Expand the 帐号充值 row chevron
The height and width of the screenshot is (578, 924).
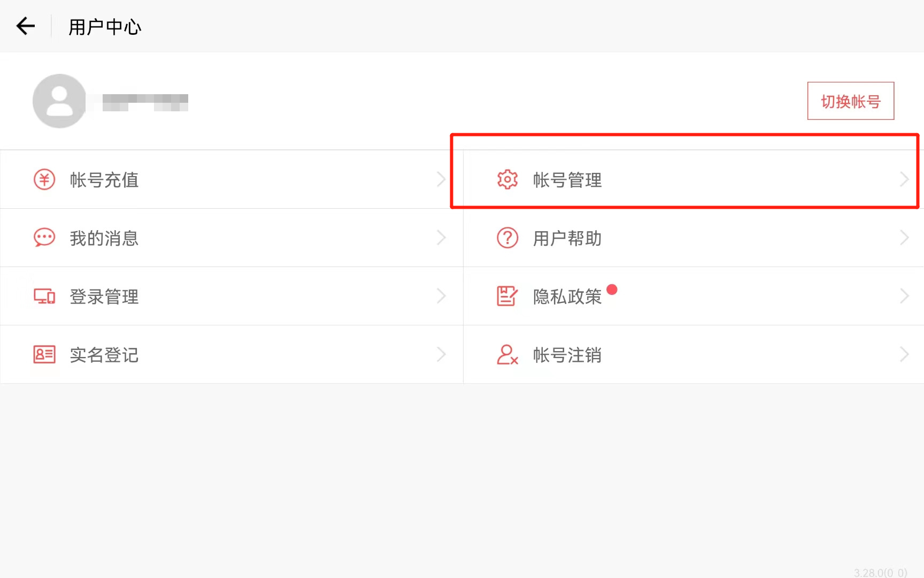tap(441, 180)
